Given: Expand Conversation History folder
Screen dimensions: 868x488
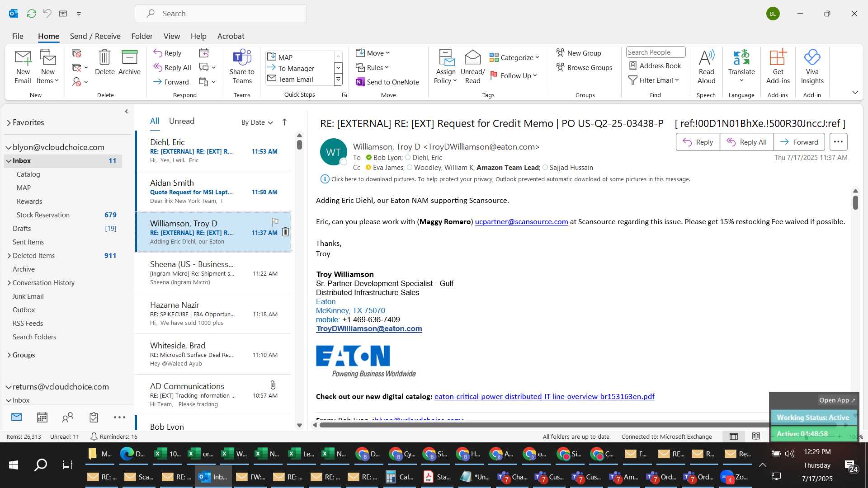Looking at the screenshot, I should pyautogui.click(x=9, y=283).
